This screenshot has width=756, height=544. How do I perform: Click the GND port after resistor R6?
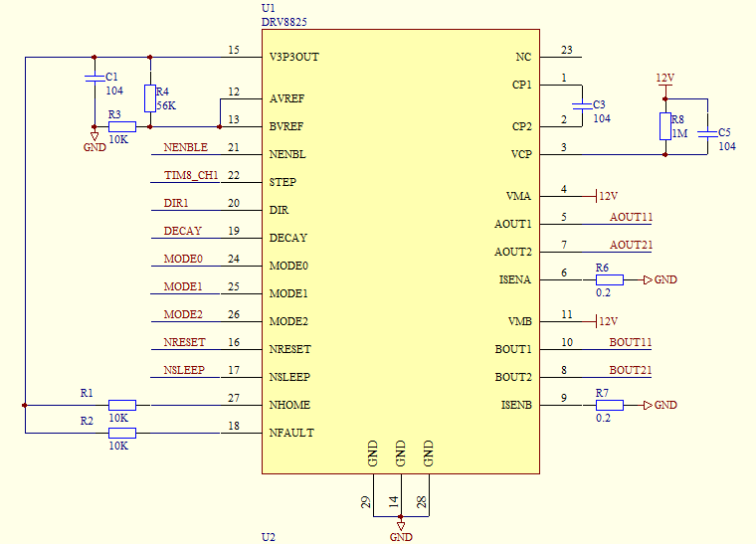(x=661, y=279)
